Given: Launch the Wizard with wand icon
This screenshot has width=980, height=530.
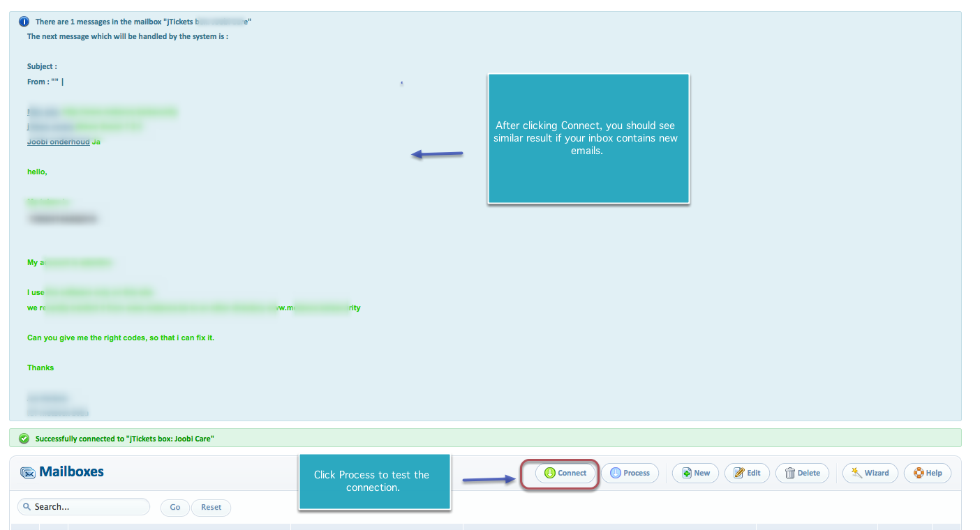Looking at the screenshot, I should pyautogui.click(x=870, y=473).
